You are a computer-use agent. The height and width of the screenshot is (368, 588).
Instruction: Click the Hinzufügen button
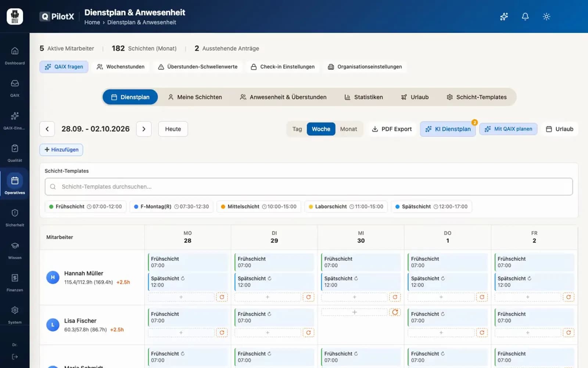click(x=61, y=150)
